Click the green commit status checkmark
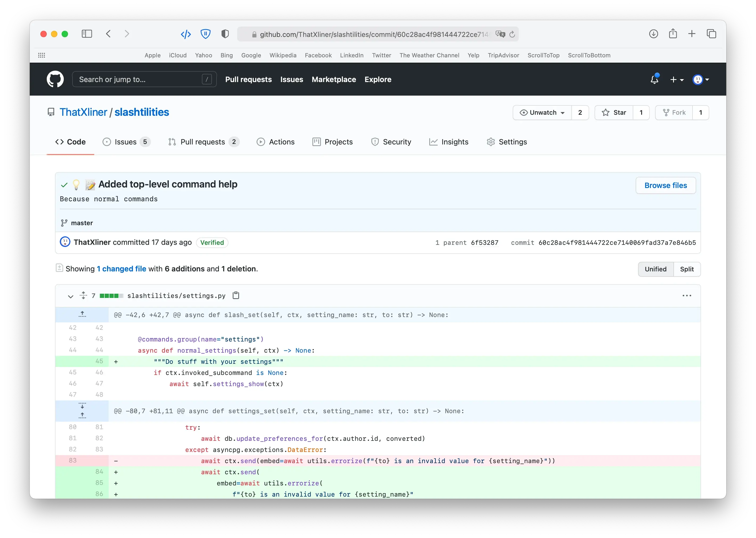The width and height of the screenshot is (756, 538). point(64,185)
